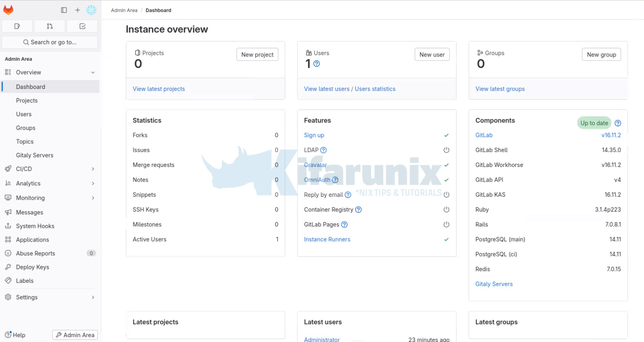Viewport: 644px width, 342px height.
Task: Click the New project button
Action: coord(257,55)
